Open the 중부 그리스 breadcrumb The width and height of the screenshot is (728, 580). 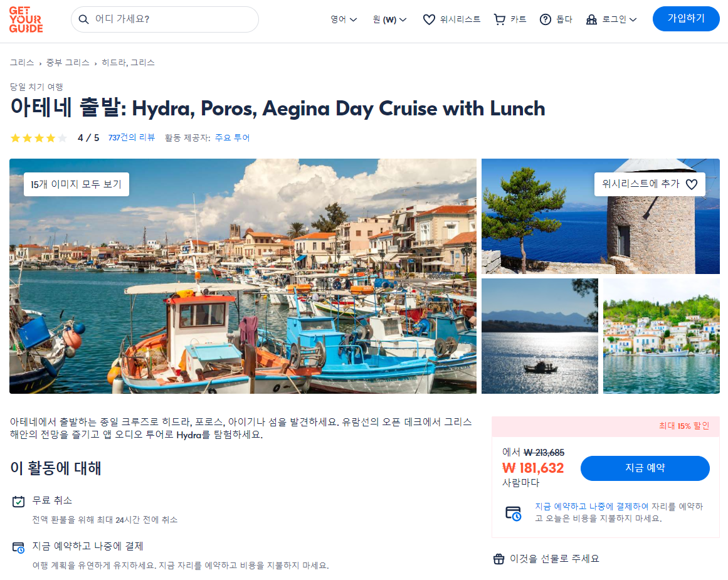pyautogui.click(x=68, y=63)
